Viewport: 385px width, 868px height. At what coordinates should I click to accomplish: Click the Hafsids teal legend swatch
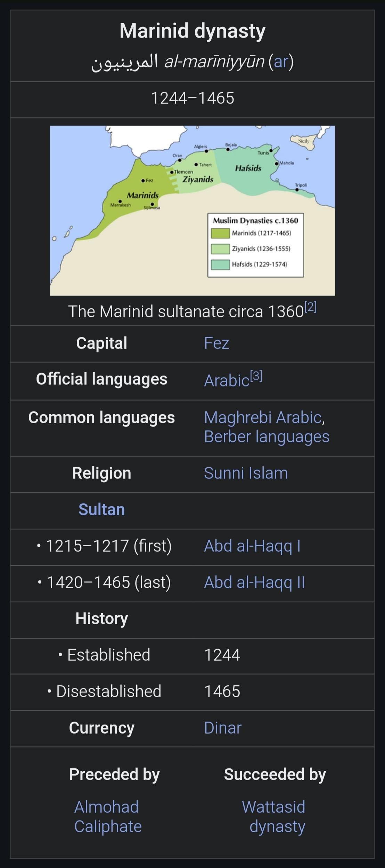[x=220, y=265]
